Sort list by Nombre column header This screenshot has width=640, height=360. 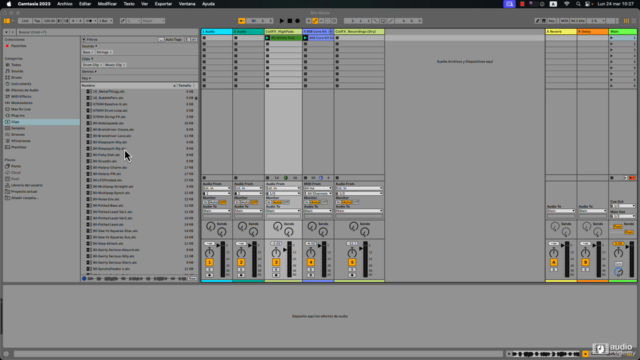[x=129, y=86]
